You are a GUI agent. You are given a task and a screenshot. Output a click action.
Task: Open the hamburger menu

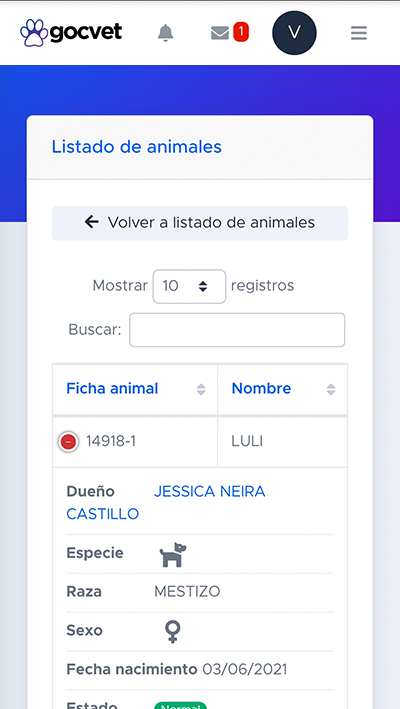point(359,33)
